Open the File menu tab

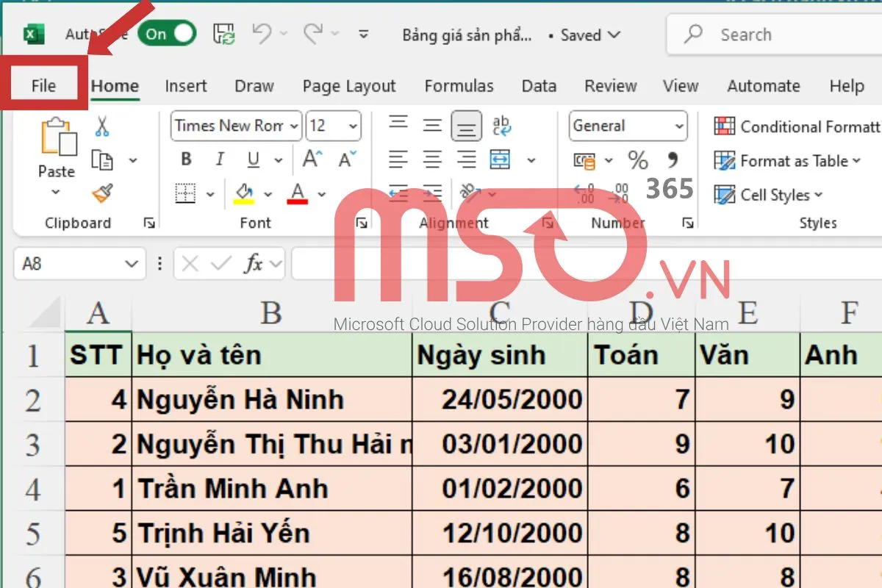(44, 86)
